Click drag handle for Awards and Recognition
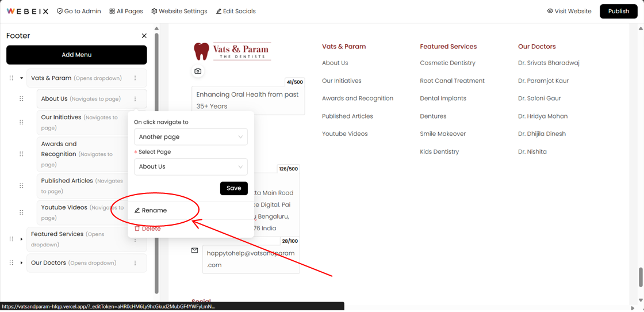The height and width of the screenshot is (312, 644). (x=21, y=154)
